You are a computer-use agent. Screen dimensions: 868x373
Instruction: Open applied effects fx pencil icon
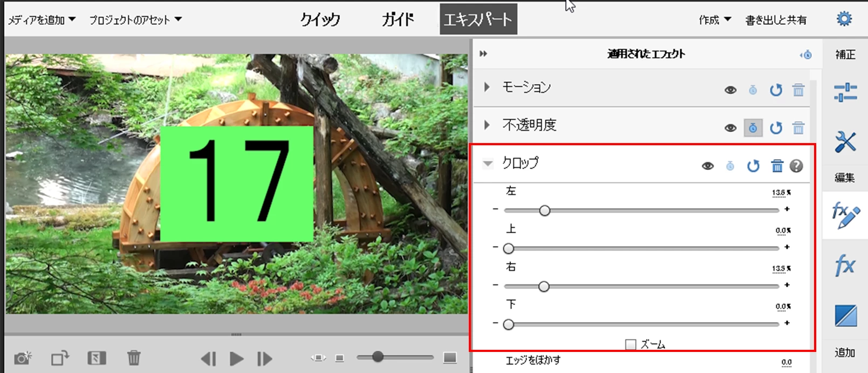845,215
